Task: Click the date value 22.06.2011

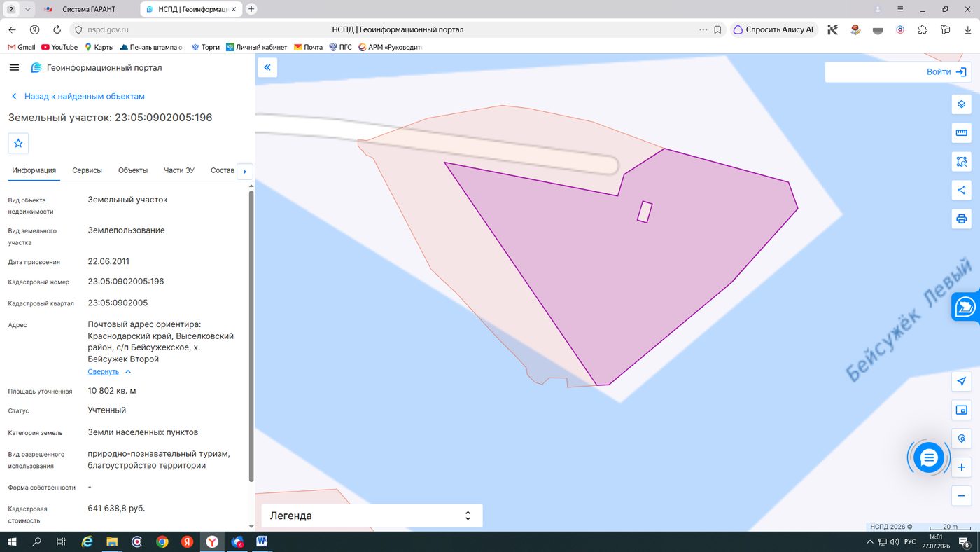Action: 108,261
